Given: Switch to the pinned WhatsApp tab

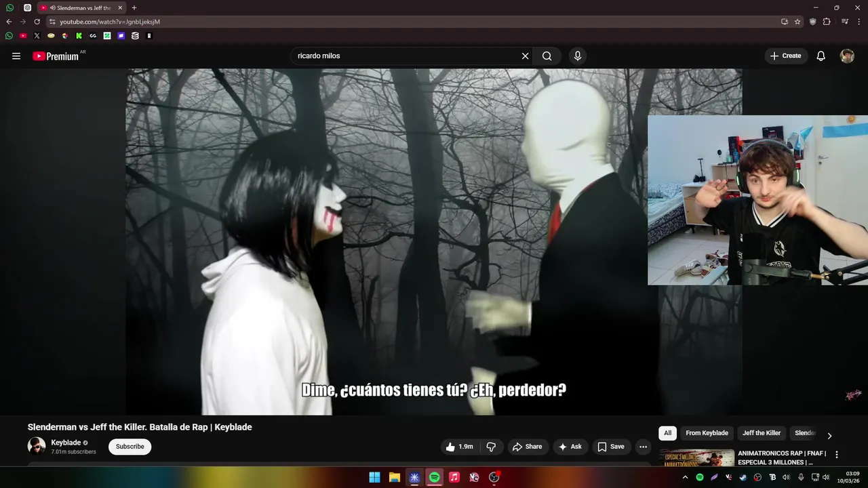Looking at the screenshot, I should pos(9,7).
